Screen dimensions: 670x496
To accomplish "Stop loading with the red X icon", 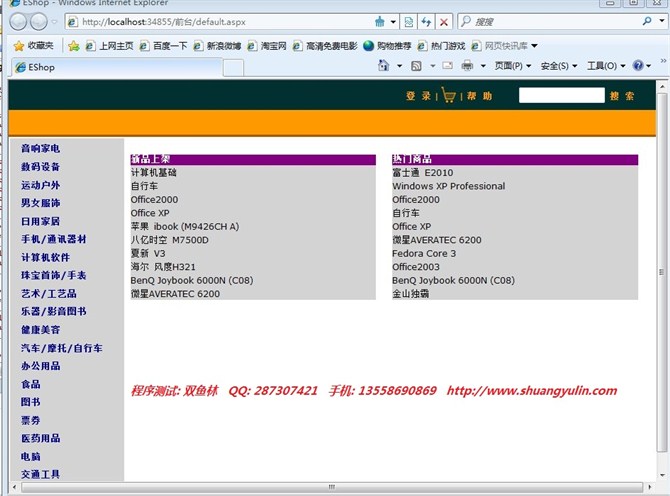I will coord(444,22).
